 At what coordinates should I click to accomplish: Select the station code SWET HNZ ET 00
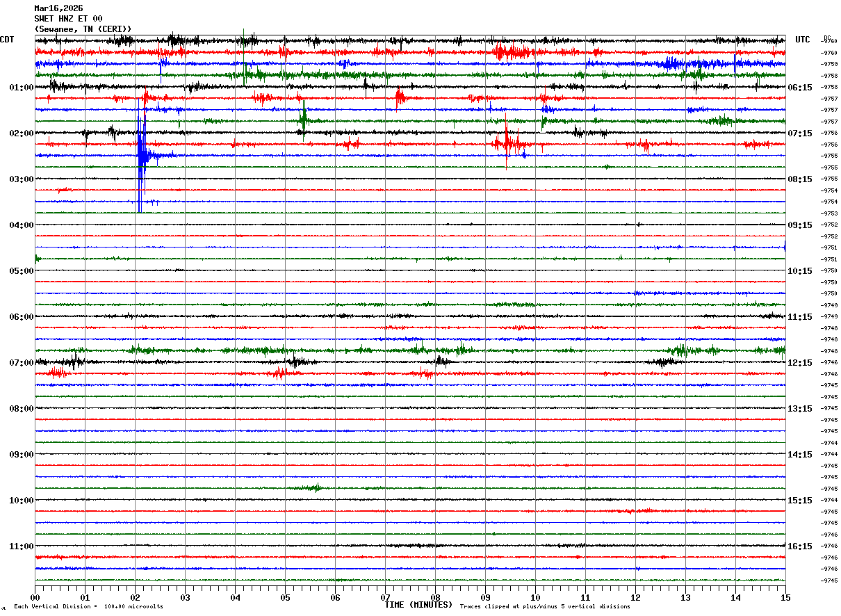68,19
